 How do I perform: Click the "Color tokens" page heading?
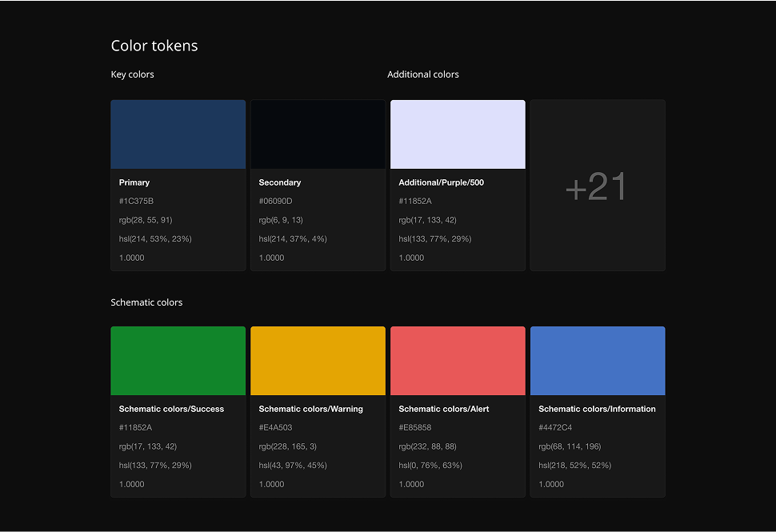pyautogui.click(x=154, y=46)
